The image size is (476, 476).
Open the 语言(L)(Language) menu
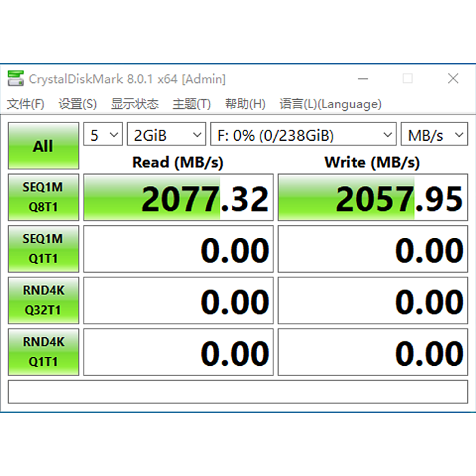[330, 104]
